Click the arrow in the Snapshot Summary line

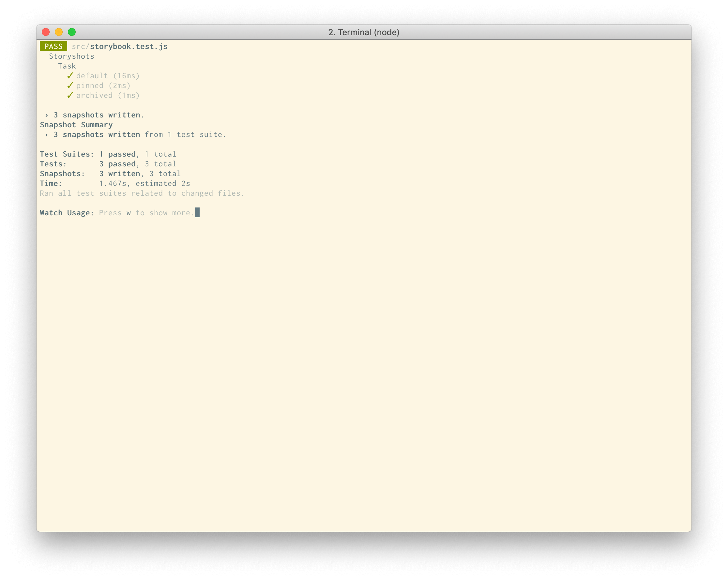pos(46,134)
